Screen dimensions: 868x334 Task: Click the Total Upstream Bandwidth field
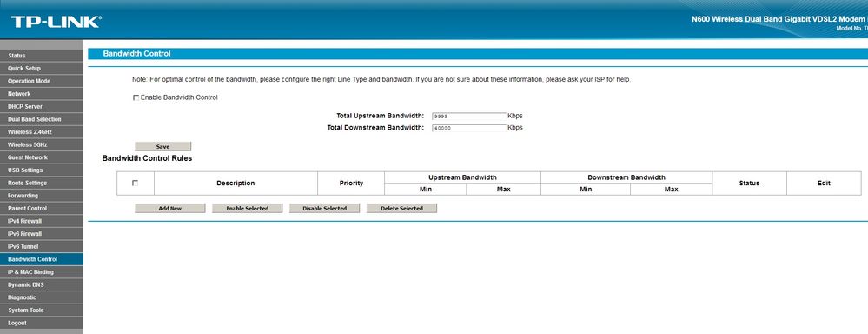point(469,117)
